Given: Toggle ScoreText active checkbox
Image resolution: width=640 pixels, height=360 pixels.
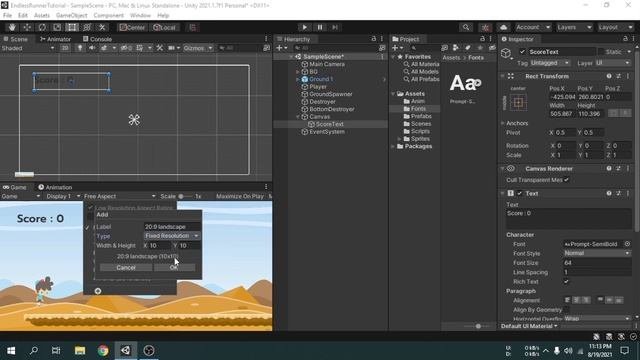Looking at the screenshot, I should pos(522,52).
